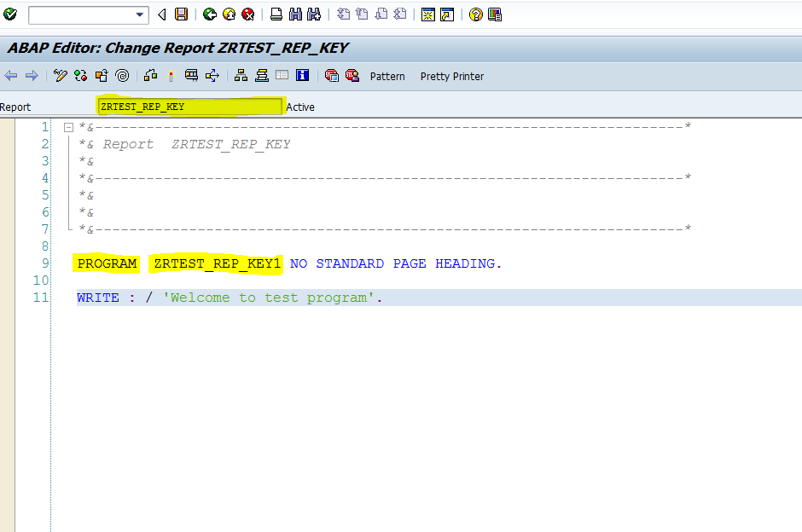Go back using the green Back icon
Screen dimensions: 802x532
[x=210, y=14]
